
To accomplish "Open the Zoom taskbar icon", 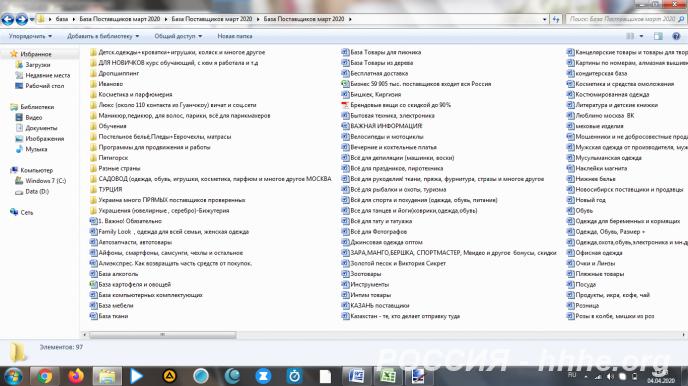I will pyautogui.click(x=263, y=376).
